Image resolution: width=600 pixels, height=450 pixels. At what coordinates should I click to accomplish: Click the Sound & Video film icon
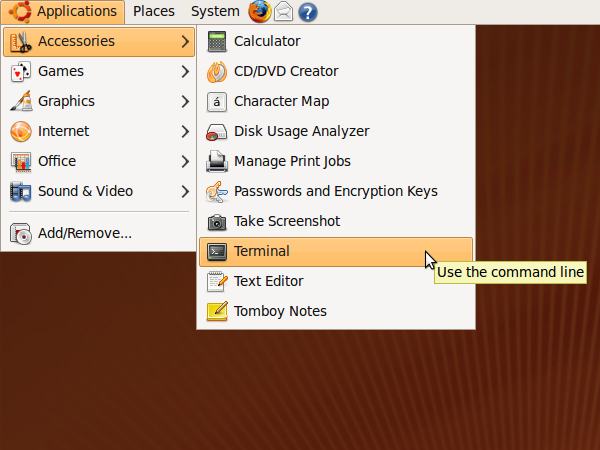pos(21,191)
